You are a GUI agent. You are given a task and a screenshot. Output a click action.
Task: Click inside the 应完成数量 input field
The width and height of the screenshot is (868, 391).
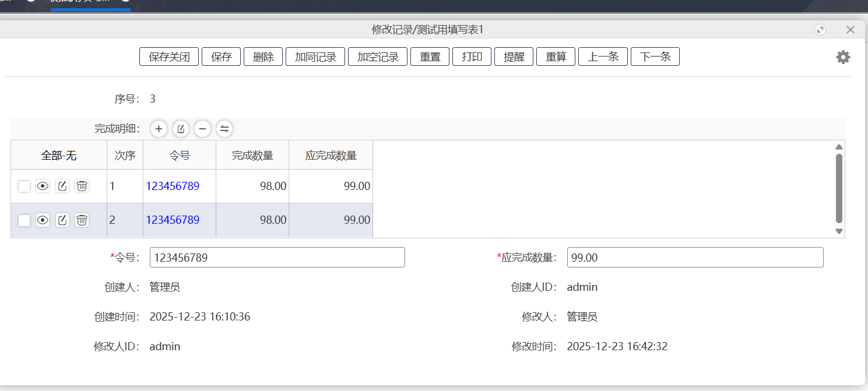coord(694,257)
